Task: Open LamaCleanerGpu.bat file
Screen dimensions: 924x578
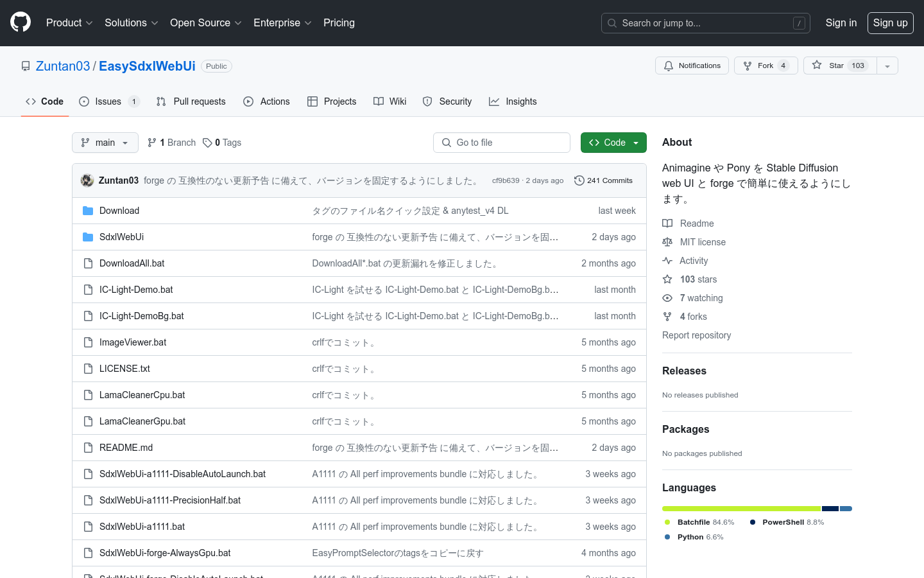Action: point(142,421)
